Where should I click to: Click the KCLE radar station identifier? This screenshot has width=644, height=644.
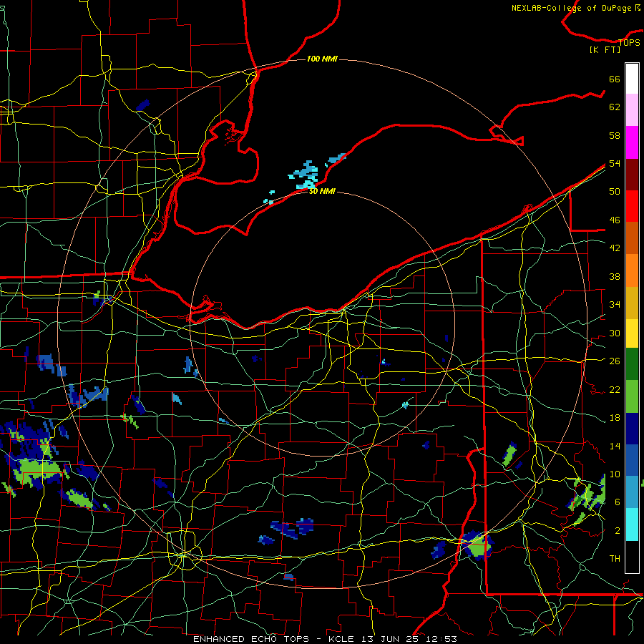[341, 639]
